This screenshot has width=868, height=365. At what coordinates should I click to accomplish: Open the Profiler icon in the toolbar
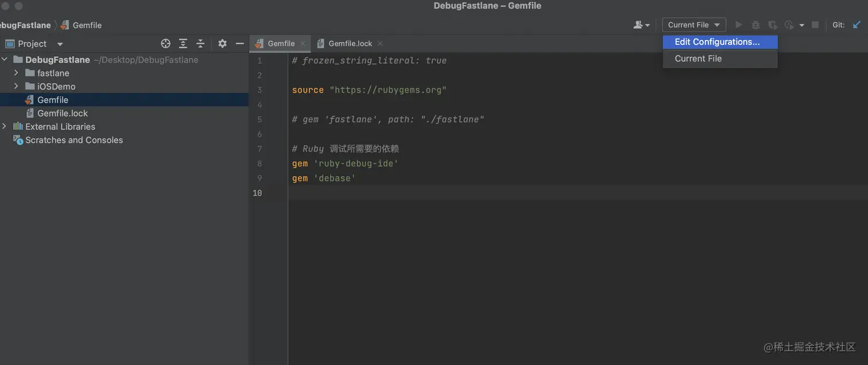[x=789, y=25]
